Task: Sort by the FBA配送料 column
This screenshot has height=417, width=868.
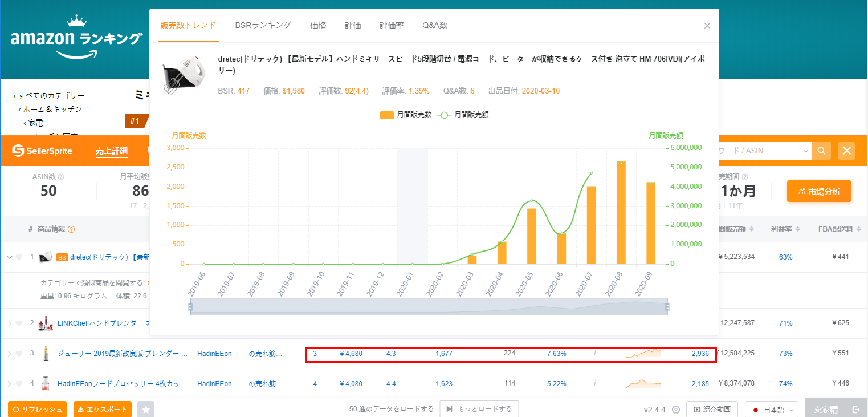Action: point(839,229)
